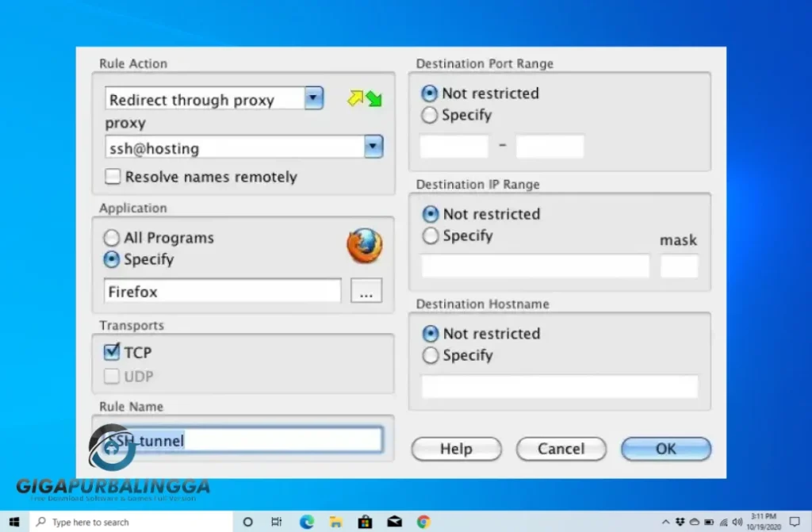Image resolution: width=812 pixels, height=532 pixels.
Task: Open the Rule Action dropdown
Action: 312,98
